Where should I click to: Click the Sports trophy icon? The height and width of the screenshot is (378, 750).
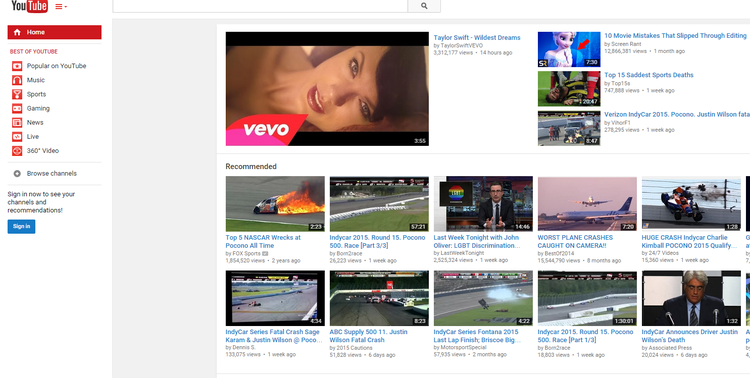pos(17,94)
